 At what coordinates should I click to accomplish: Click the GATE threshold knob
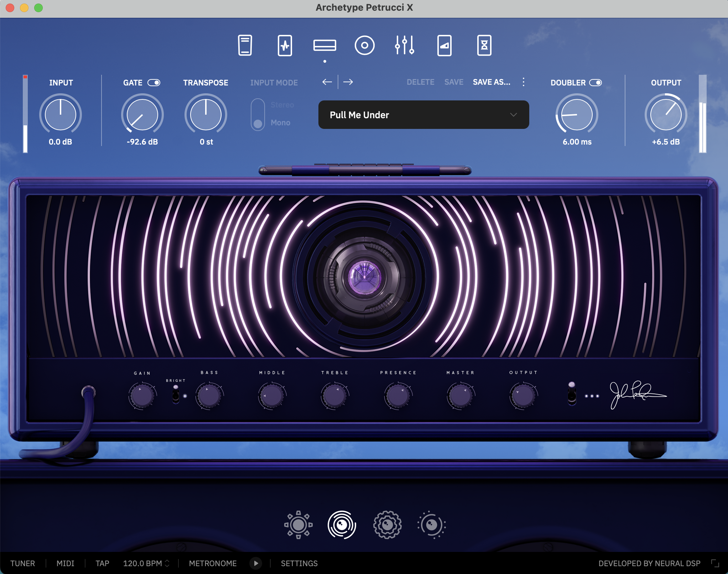142,114
